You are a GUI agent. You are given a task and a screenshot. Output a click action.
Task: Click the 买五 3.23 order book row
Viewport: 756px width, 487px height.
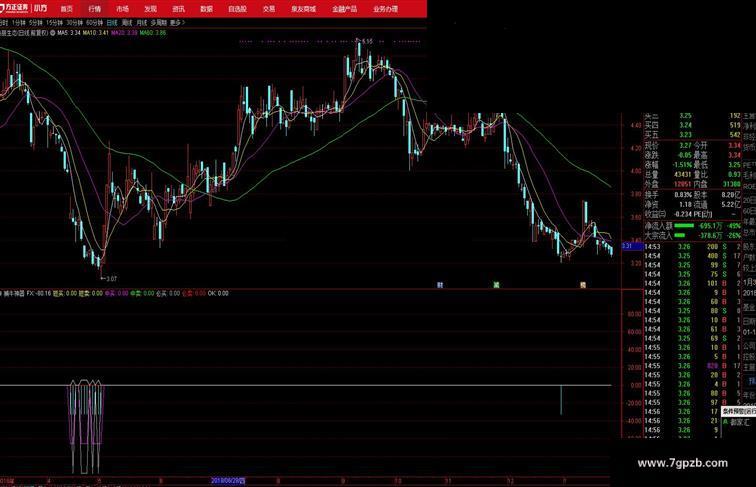(x=693, y=135)
